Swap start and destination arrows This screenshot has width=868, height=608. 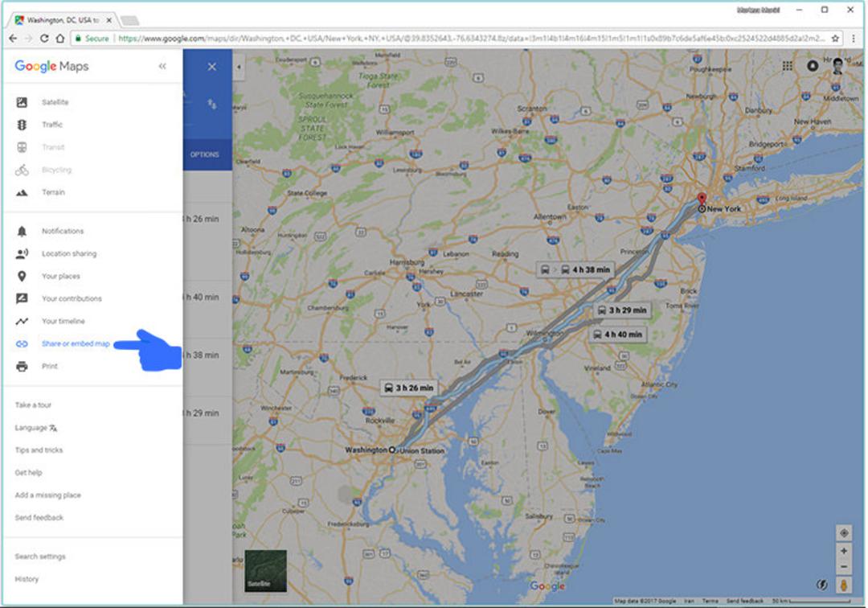click(x=211, y=104)
